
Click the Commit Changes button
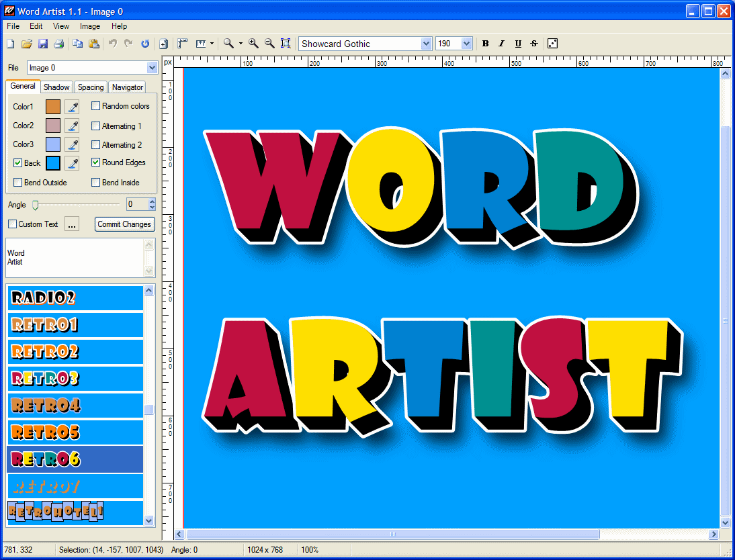124,224
